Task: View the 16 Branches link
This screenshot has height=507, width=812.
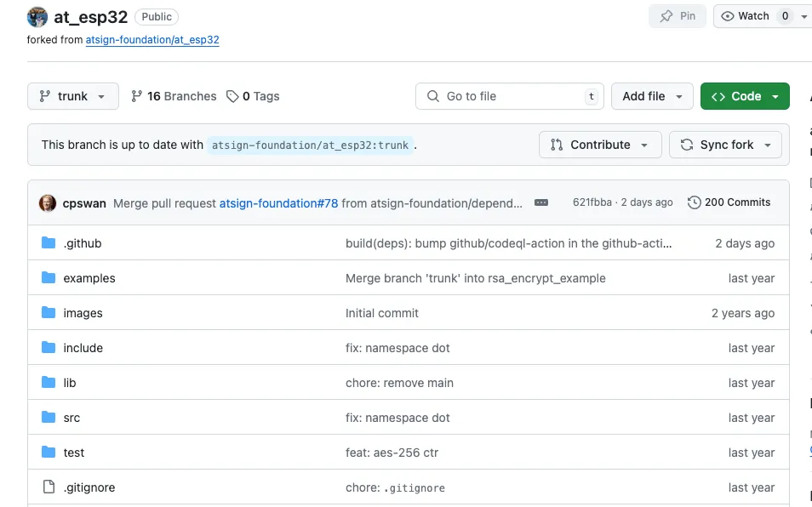Action: click(x=174, y=96)
